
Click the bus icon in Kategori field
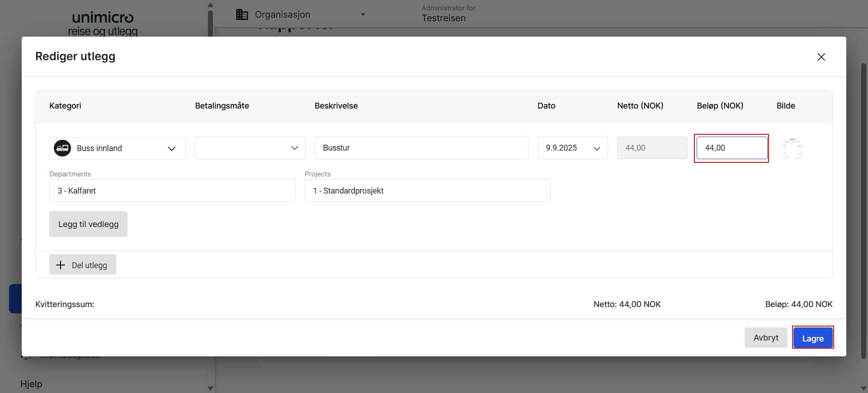pos(62,148)
